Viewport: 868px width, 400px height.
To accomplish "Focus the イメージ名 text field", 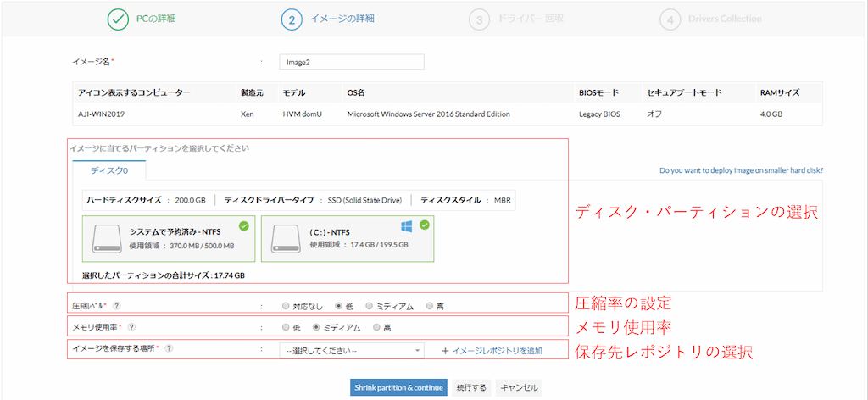I will coord(352,62).
